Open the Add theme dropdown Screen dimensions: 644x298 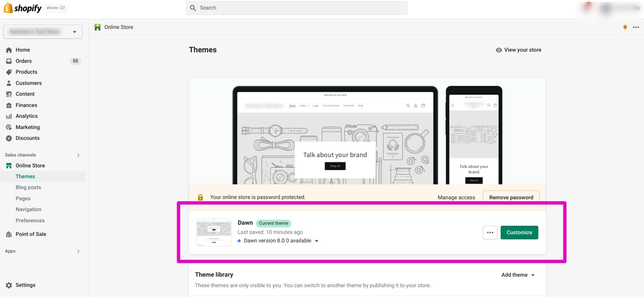pos(518,275)
